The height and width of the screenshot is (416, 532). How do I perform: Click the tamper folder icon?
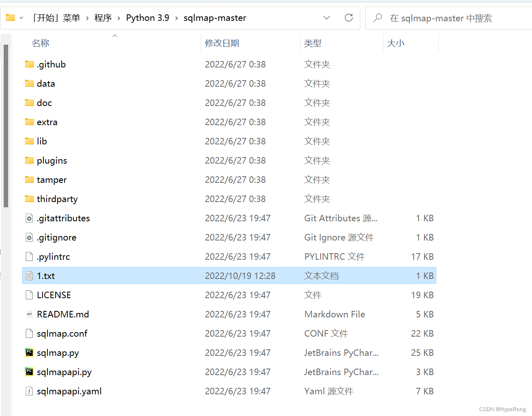click(x=29, y=180)
